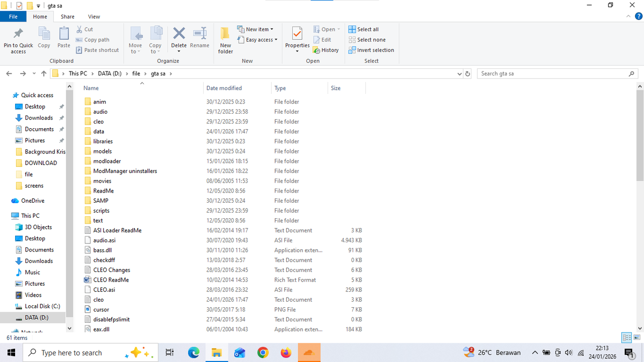644x362 pixels.
Task: Sort by the Size column header
Action: coord(346,88)
